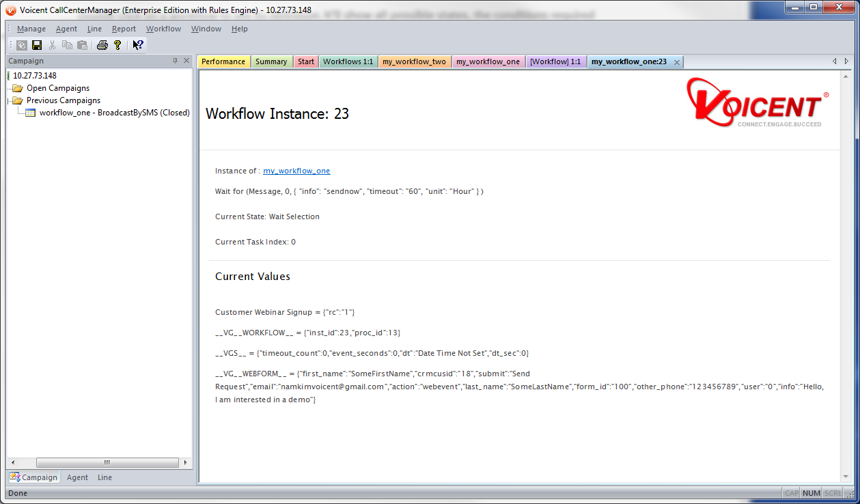860x504 pixels.
Task: Open the Workflow menu
Action: point(163,29)
